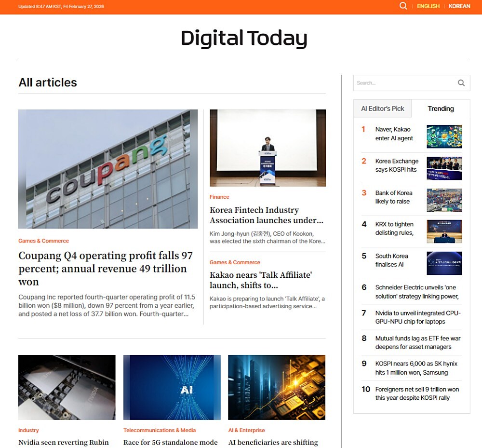
Task: Open the Nvidia seen reverting Rubin article
Action: coord(63,442)
